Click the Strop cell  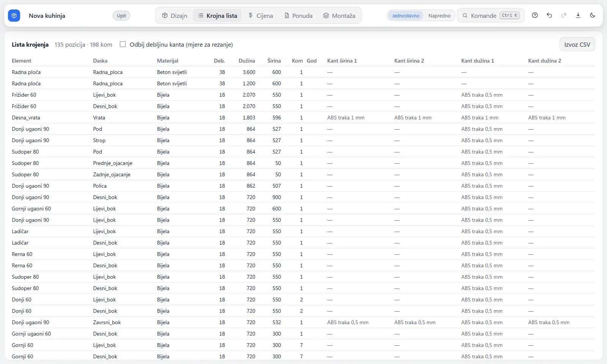(99, 140)
